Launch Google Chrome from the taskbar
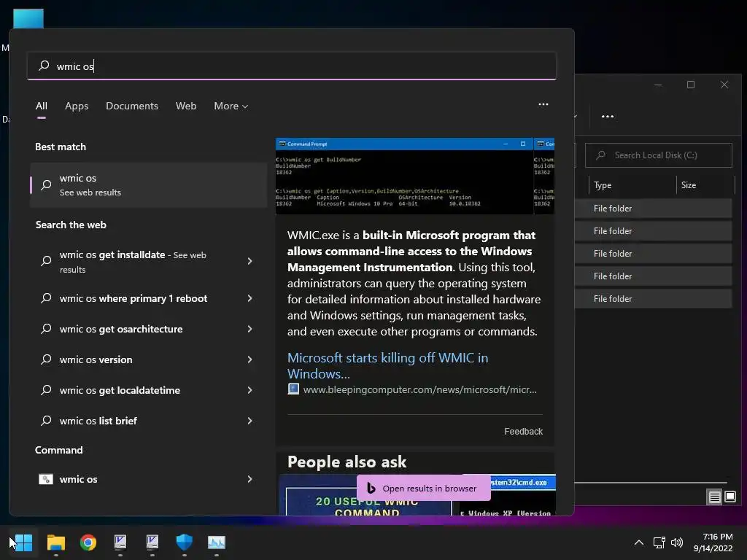This screenshot has height=560, width=747. (88, 542)
